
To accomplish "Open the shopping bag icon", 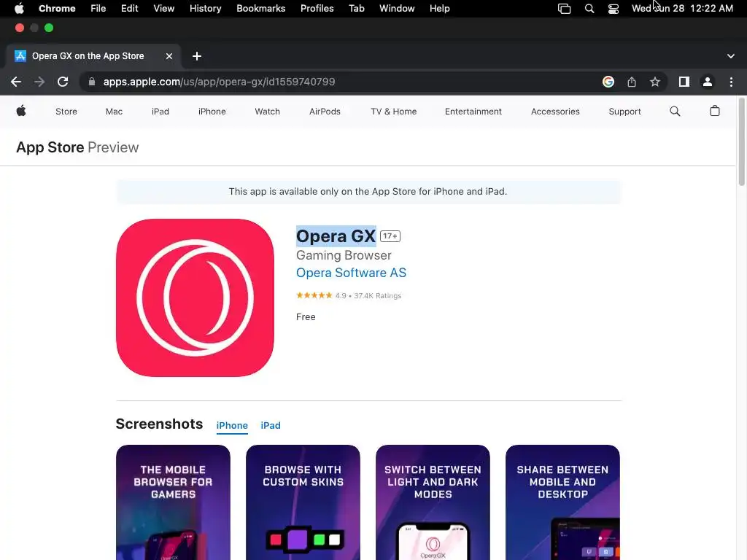I will tap(715, 111).
